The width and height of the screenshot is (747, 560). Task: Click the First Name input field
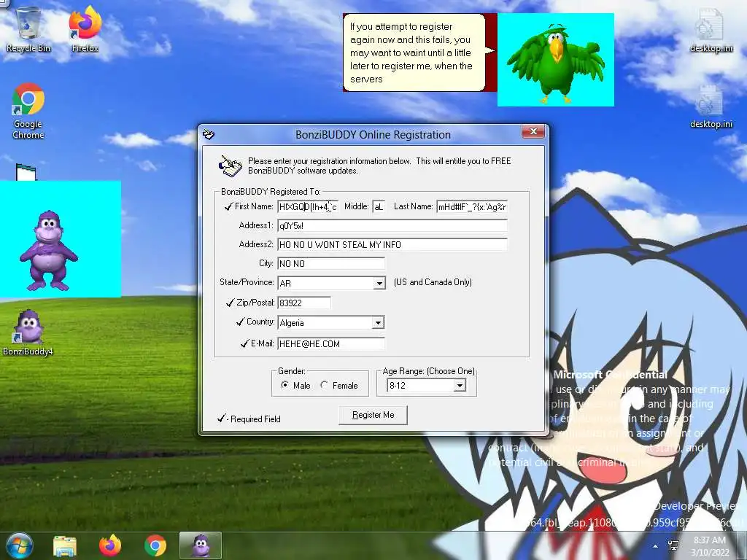click(309, 206)
